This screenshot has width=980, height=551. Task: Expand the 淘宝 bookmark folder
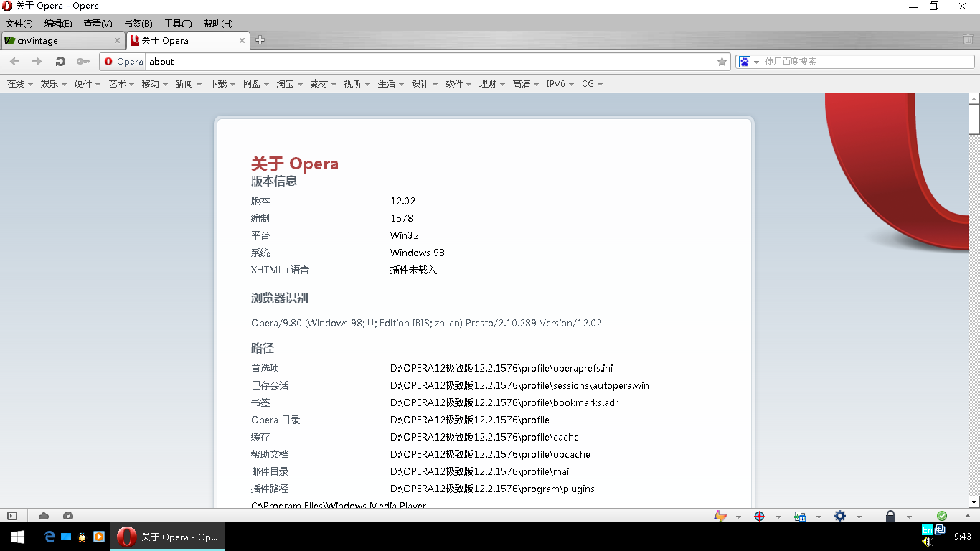(x=290, y=84)
